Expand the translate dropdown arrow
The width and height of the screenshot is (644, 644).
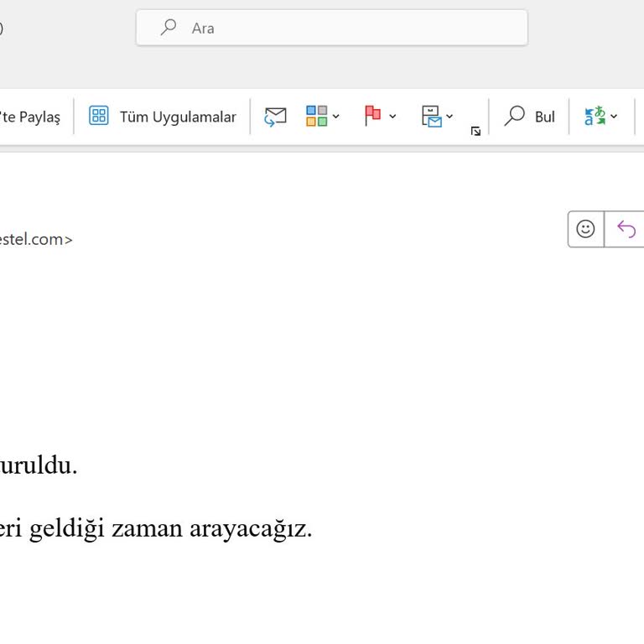[614, 117]
